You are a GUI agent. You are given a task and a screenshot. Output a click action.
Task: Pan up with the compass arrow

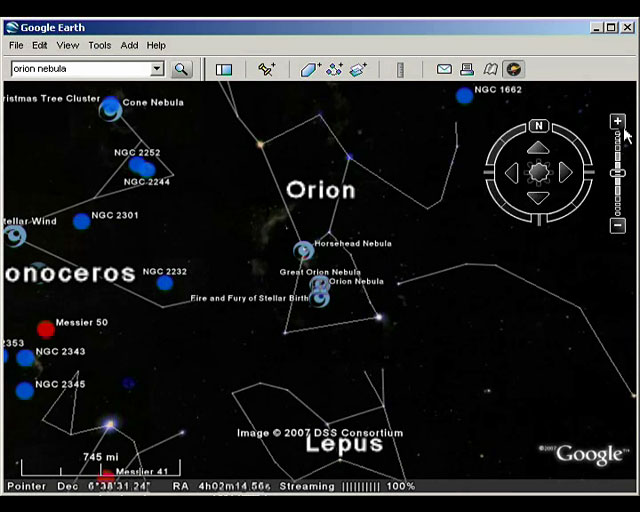click(x=538, y=148)
